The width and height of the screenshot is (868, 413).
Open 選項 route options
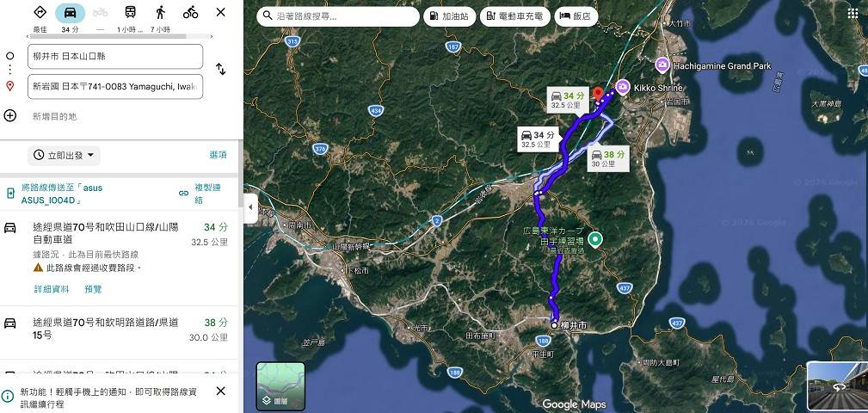219,155
